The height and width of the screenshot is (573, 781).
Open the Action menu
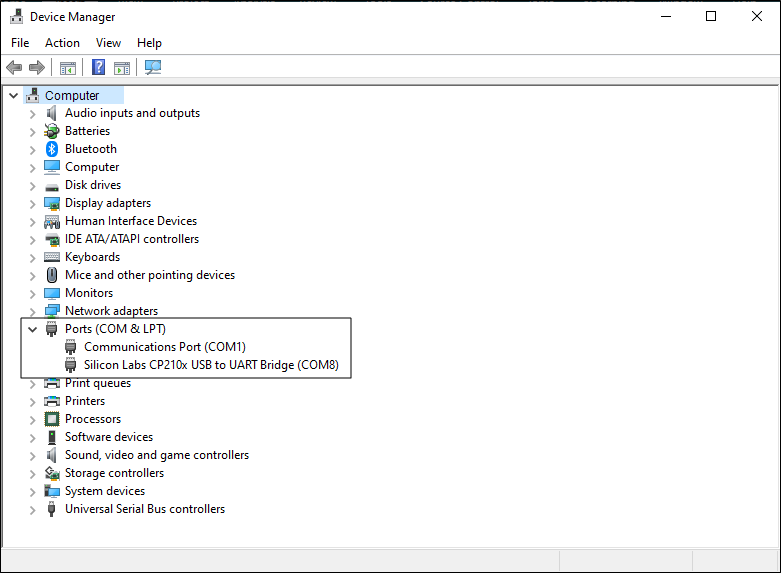[x=62, y=43]
